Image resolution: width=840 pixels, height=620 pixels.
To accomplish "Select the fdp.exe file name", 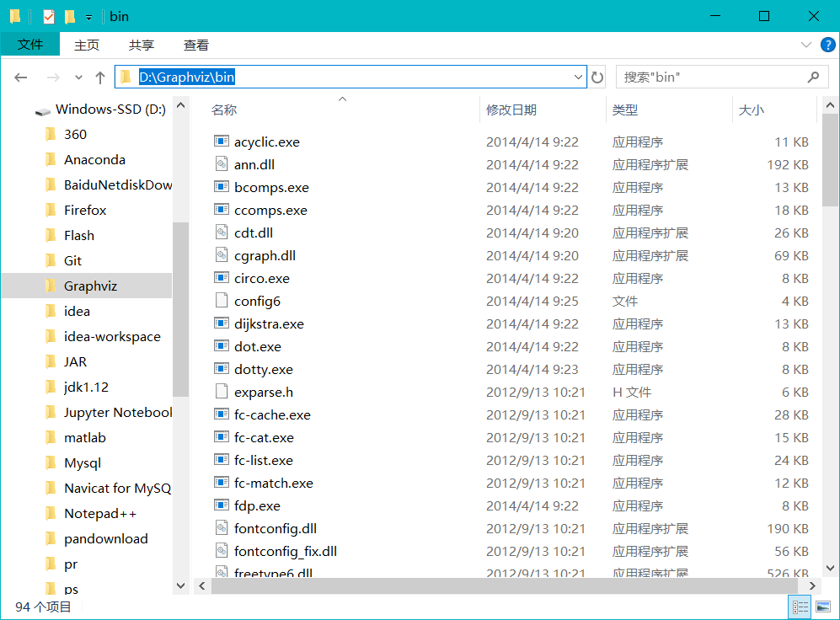I will tap(257, 506).
